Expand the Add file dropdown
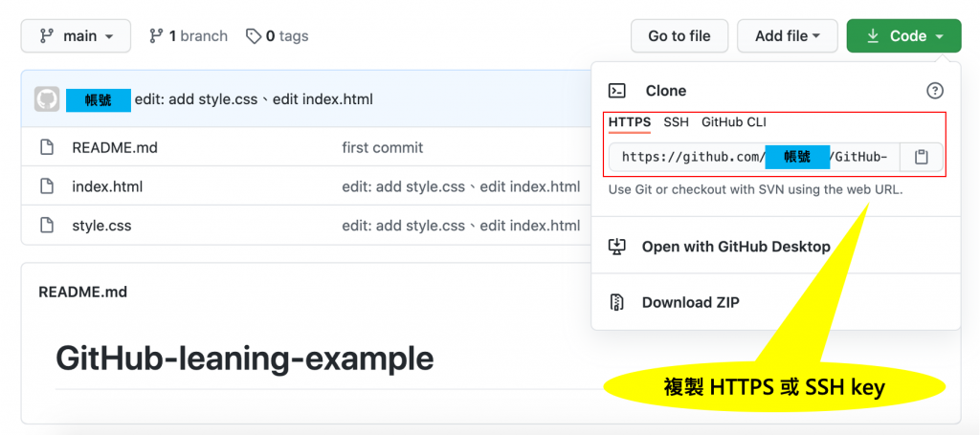 (x=788, y=36)
